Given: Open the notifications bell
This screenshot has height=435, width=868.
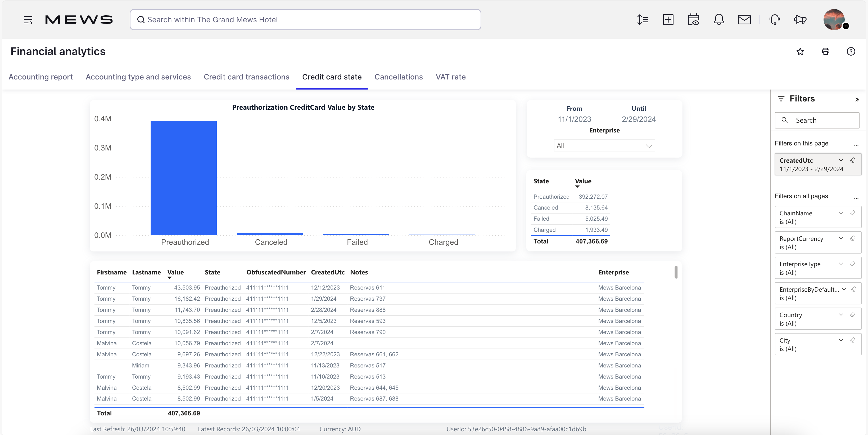Looking at the screenshot, I should tap(719, 20).
